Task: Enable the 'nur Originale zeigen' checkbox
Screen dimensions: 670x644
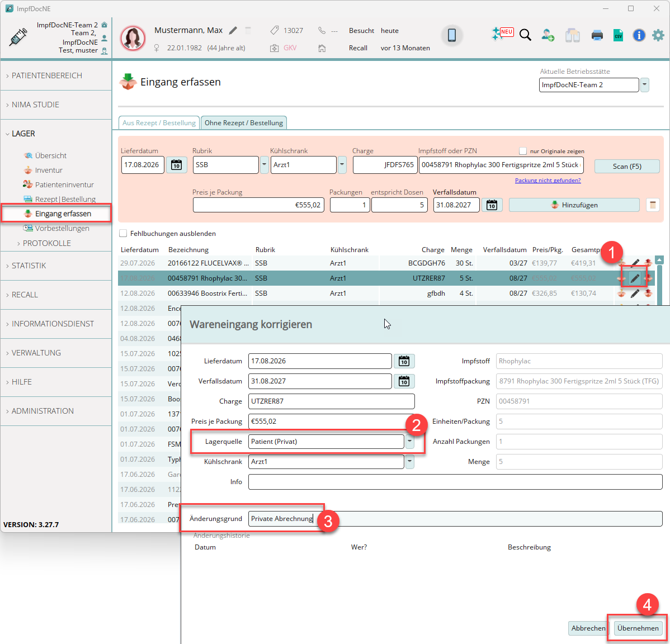Action: [522, 151]
